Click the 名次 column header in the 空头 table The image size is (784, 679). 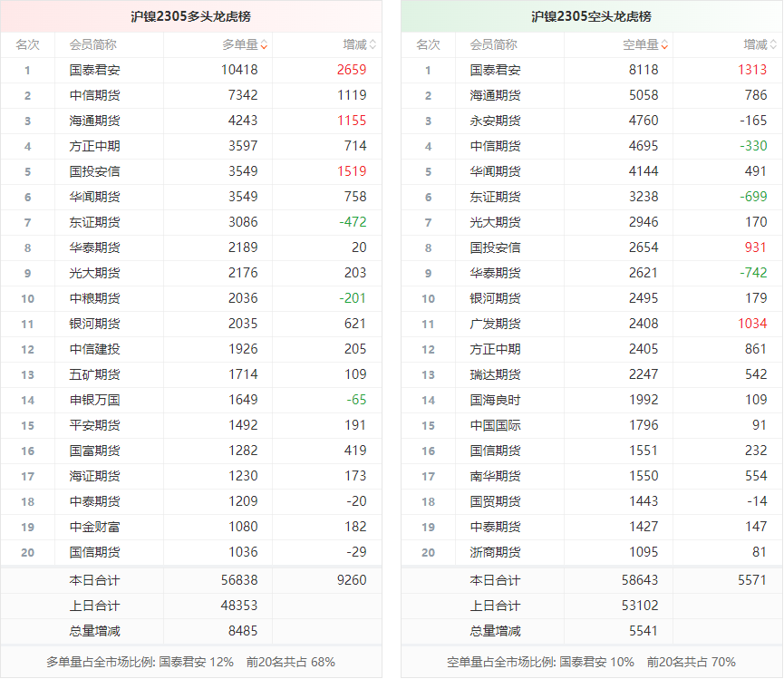click(x=428, y=44)
